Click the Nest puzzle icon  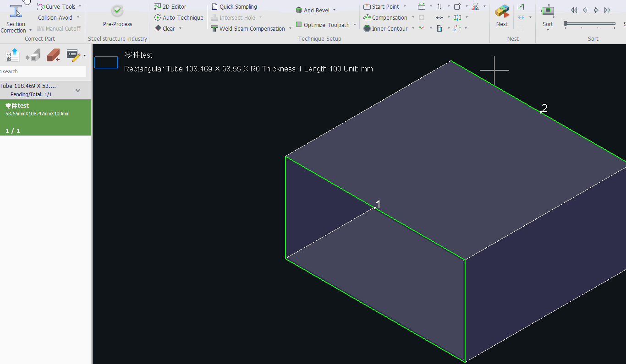(x=502, y=11)
